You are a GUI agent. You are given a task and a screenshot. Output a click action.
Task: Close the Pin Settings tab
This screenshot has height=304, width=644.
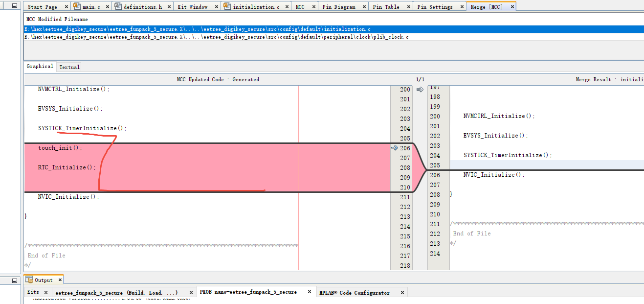[x=461, y=7]
